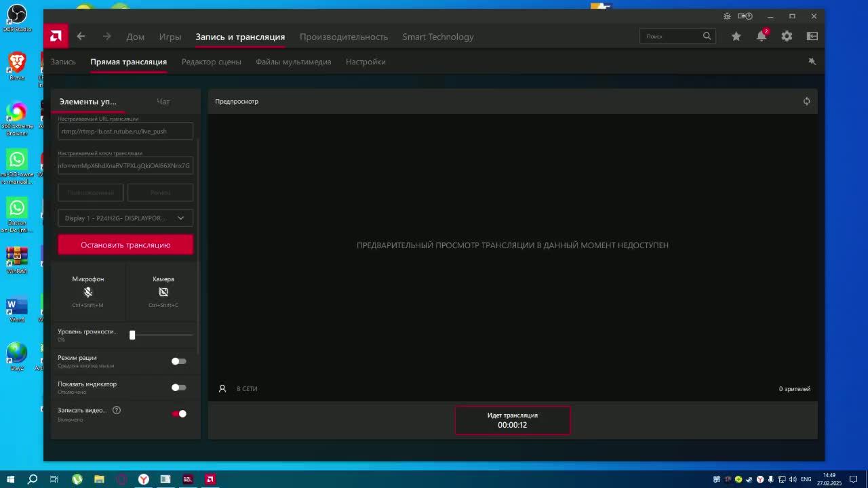Click the В СЕТИ status text

tap(247, 389)
